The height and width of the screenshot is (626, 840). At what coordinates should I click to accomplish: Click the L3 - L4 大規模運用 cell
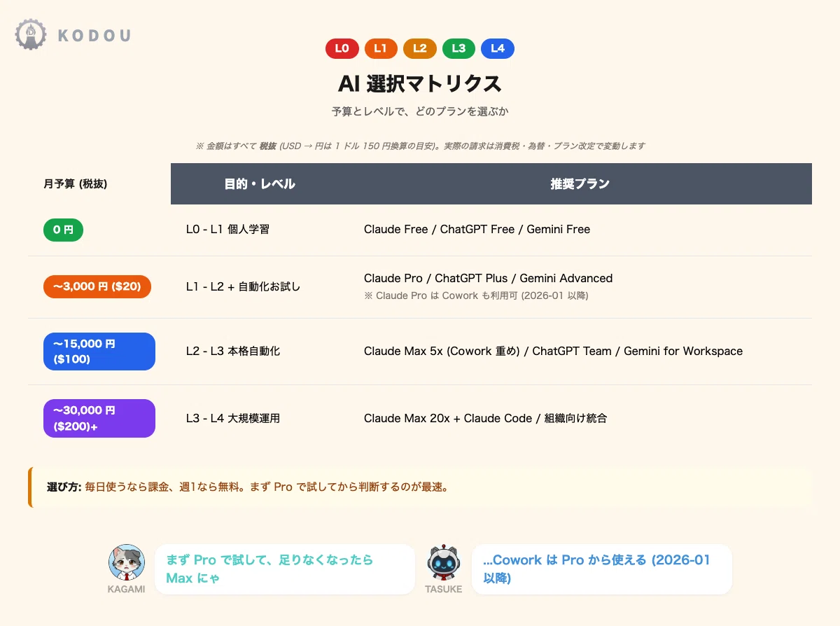(x=233, y=419)
